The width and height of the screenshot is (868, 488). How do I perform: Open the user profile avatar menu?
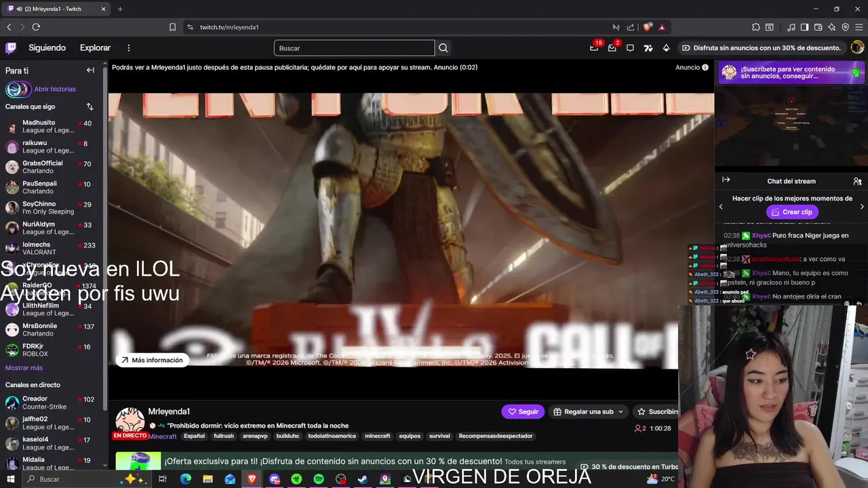[857, 47]
